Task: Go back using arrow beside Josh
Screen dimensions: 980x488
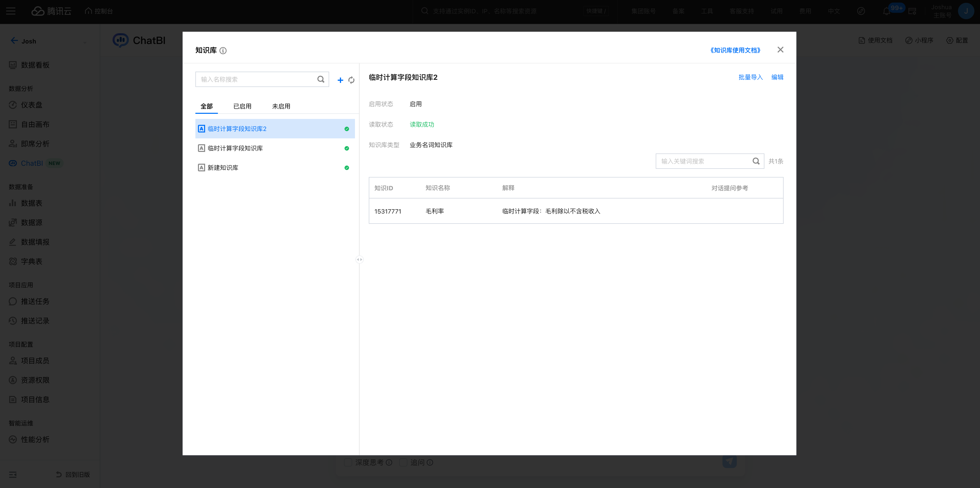Action: point(14,41)
